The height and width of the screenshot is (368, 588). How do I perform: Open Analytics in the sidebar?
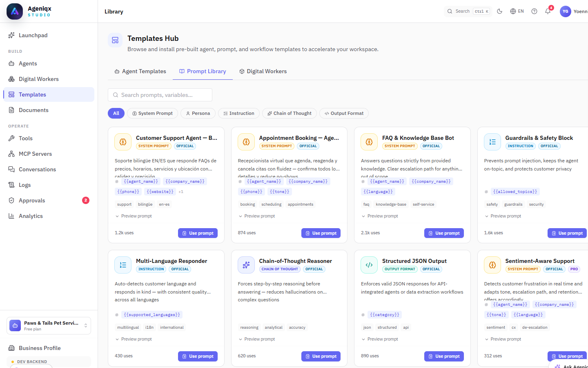(49, 216)
